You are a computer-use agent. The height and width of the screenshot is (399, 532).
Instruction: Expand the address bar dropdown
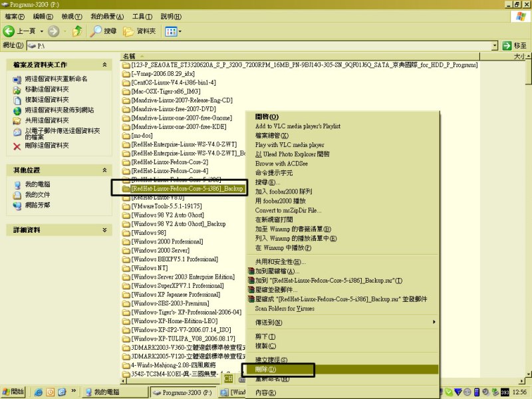[x=495, y=45]
